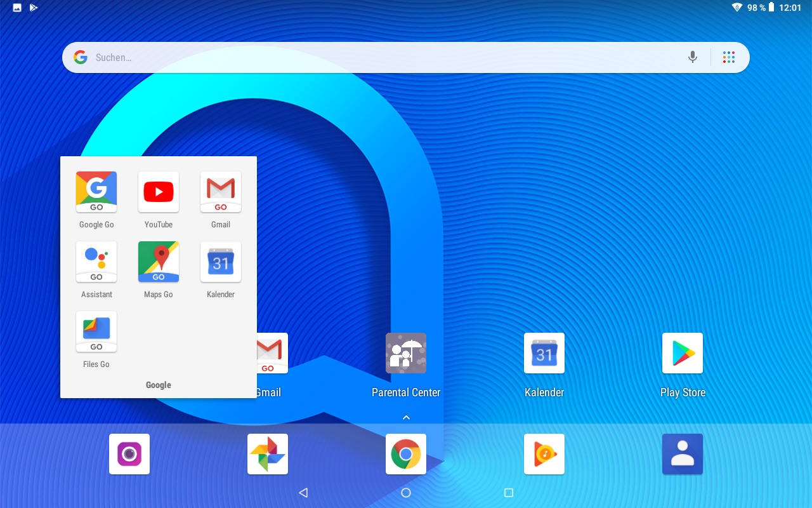Open Maps Go app

[x=159, y=262]
